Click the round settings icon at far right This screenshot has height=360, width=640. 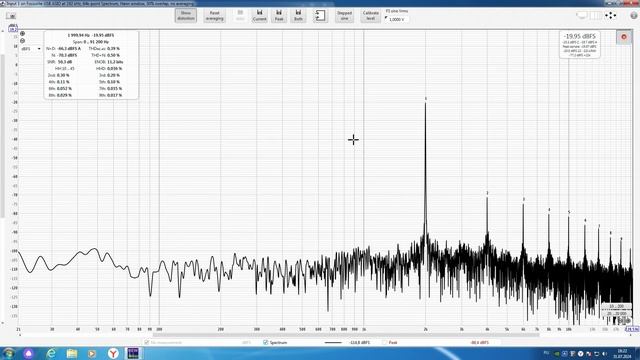tap(634, 16)
